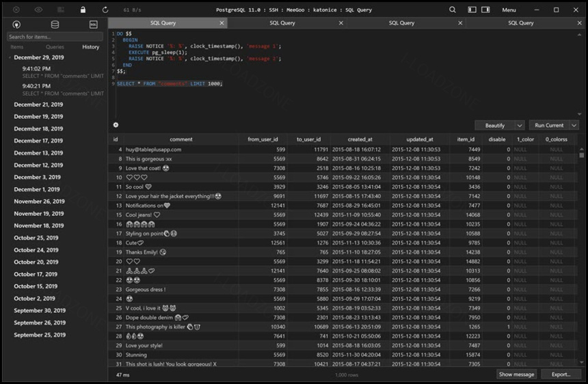Click the Export... button
This screenshot has height=384, width=588.
click(x=561, y=374)
